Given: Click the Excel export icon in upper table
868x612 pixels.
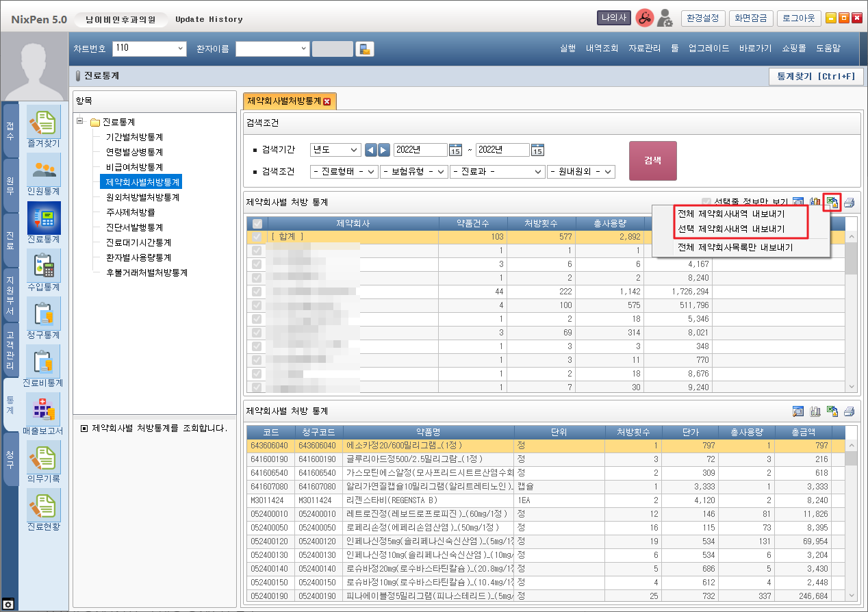Looking at the screenshot, I should 832,202.
